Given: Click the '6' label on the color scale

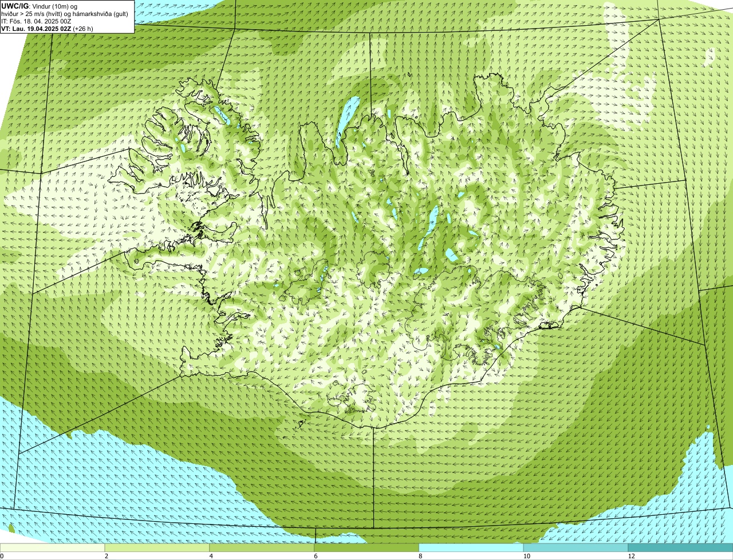Looking at the screenshot, I should (315, 556).
